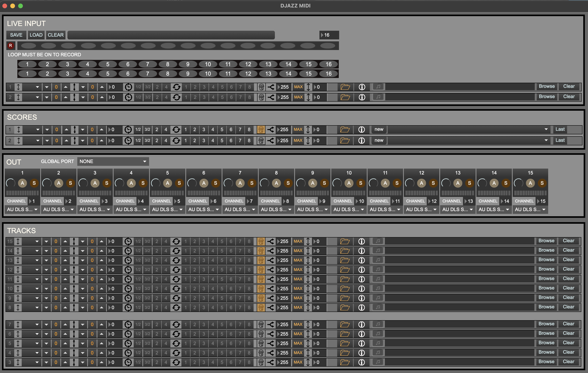Click the jar icon in Scores row 2
Screen dimensions: 588x373
261,141
